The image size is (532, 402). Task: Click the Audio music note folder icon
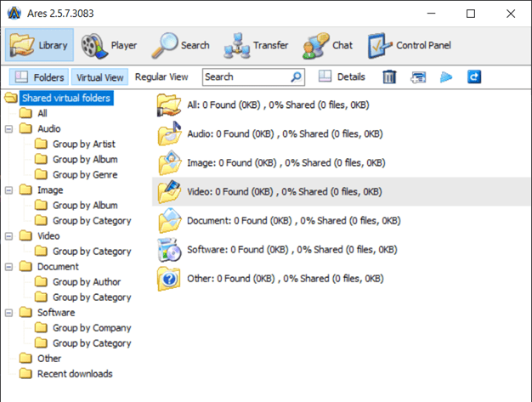point(169,134)
